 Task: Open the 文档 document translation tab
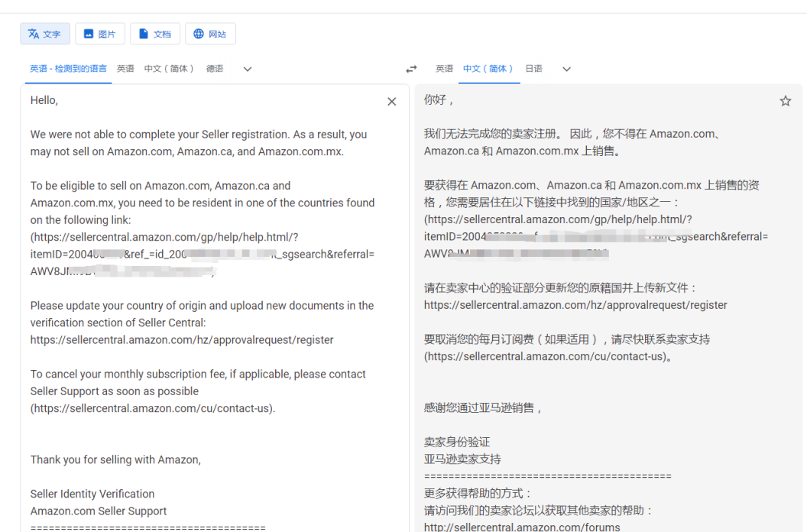155,34
